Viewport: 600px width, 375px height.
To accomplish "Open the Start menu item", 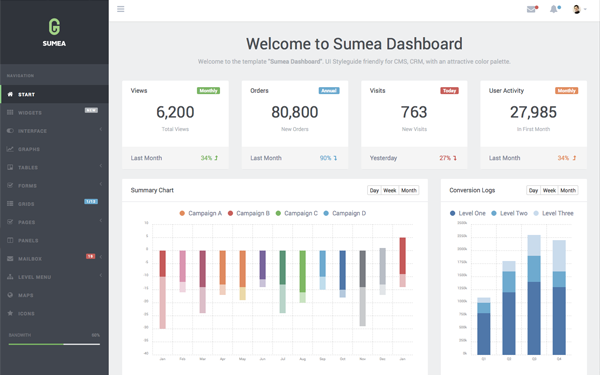I will pyautogui.click(x=54, y=94).
